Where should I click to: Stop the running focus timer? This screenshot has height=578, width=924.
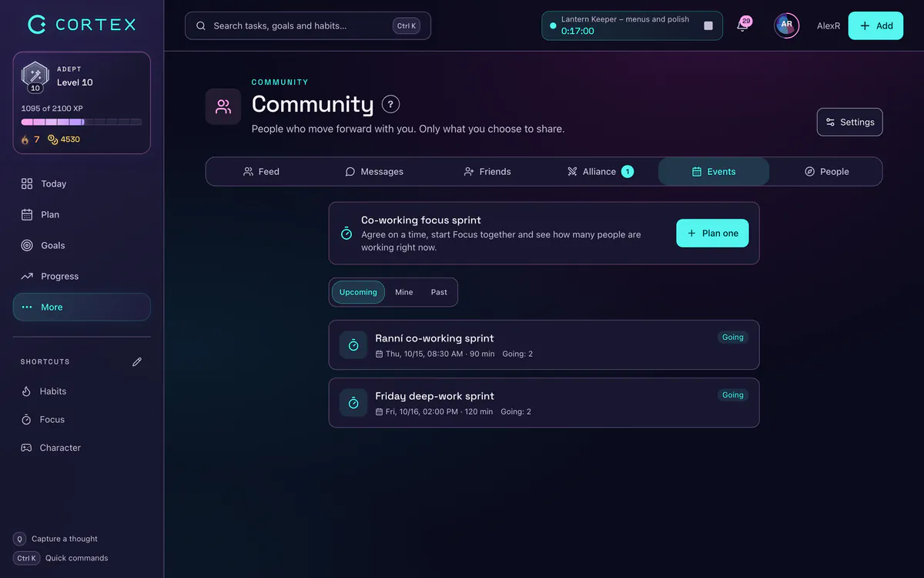[708, 25]
